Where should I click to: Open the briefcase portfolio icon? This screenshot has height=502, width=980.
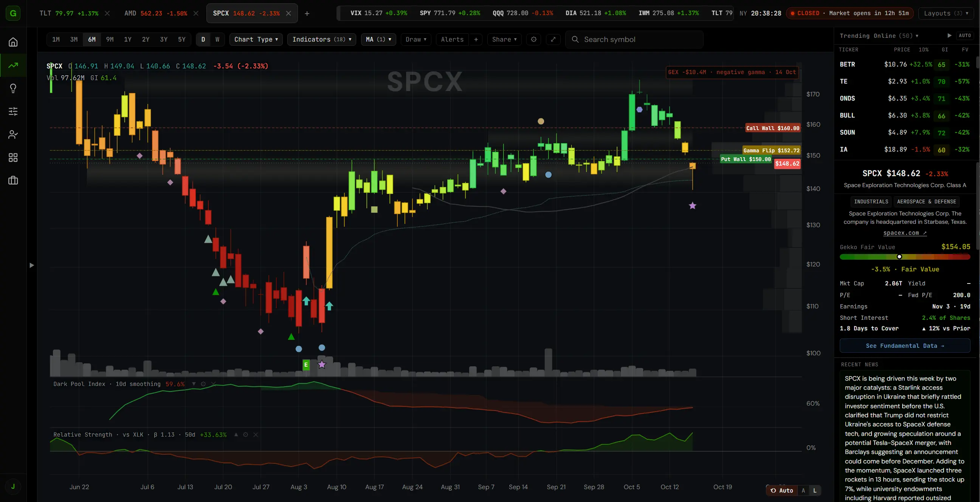[x=13, y=180]
